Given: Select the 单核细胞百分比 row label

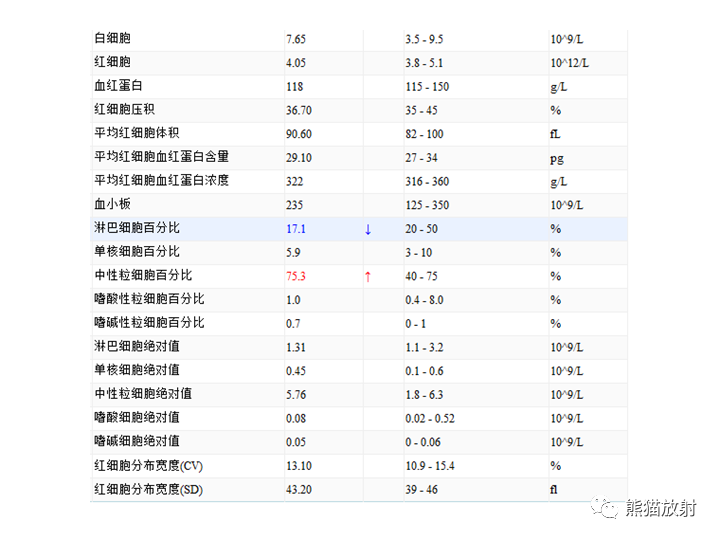Looking at the screenshot, I should (137, 252).
